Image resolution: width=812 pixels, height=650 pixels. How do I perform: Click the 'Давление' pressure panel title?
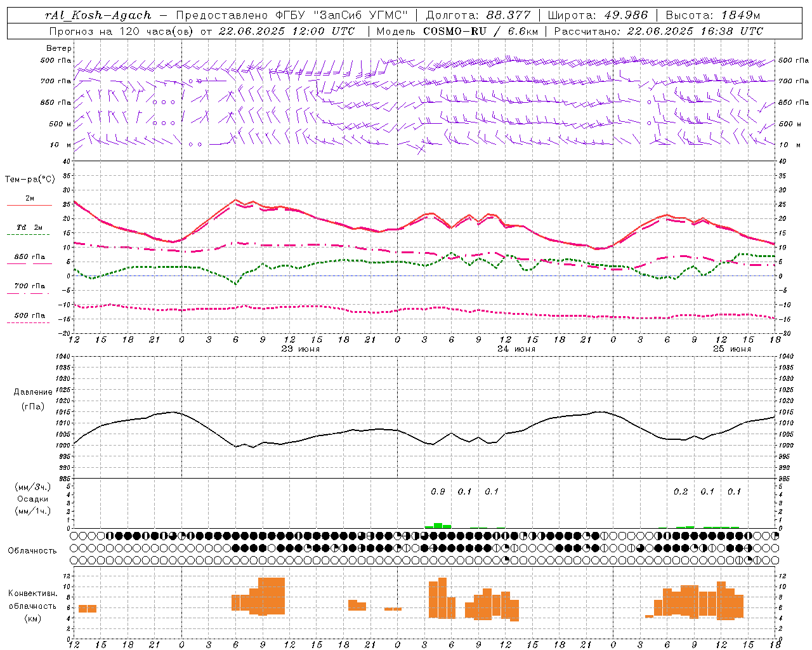33,392
